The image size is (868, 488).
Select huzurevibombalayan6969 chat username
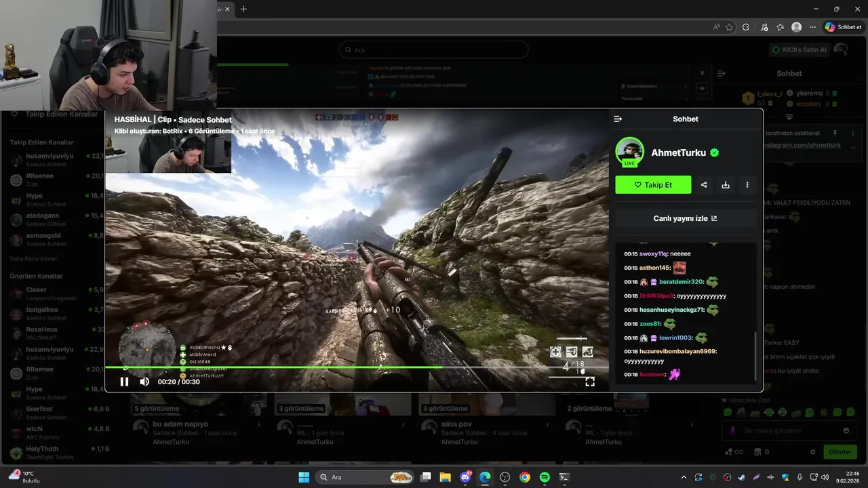click(677, 351)
